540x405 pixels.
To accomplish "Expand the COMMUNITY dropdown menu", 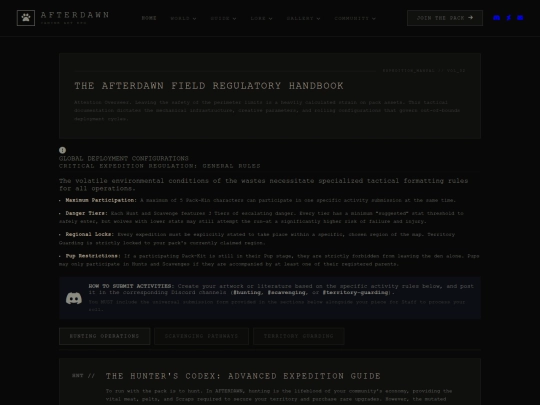I will pyautogui.click(x=355, y=18).
